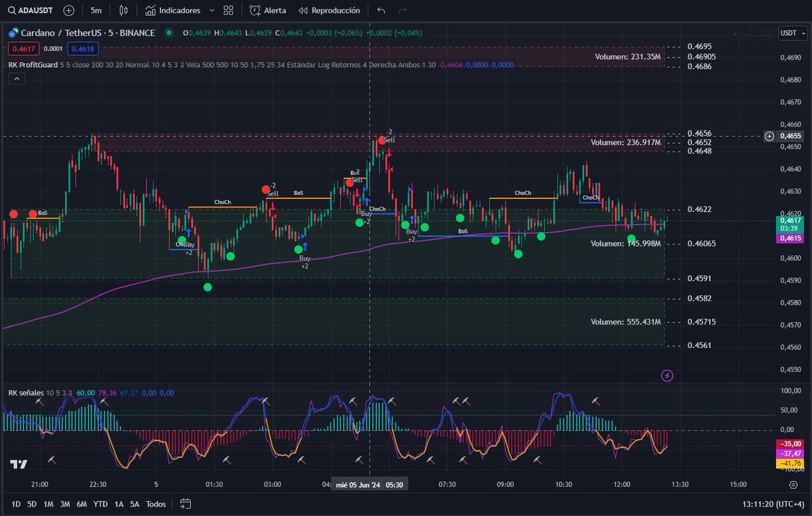Open the TradingView logo link
Screen dimensions: 812x516
19,465
